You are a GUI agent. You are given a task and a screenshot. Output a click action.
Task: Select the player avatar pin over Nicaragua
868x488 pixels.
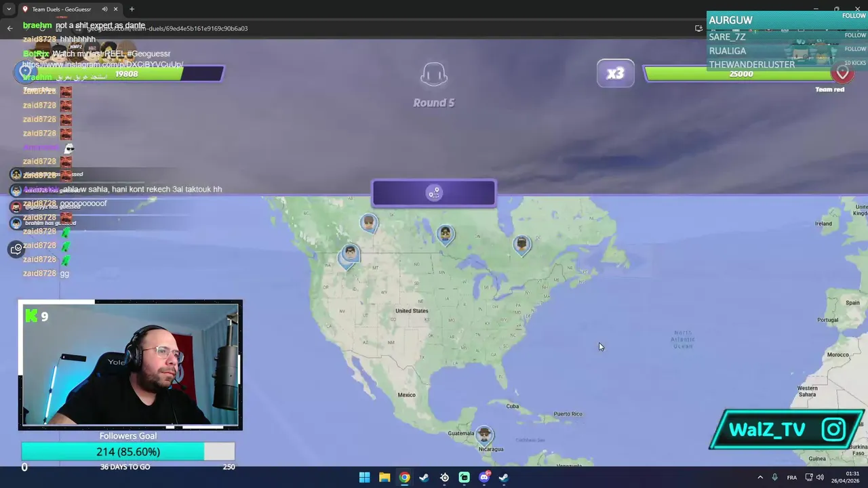[484, 434]
